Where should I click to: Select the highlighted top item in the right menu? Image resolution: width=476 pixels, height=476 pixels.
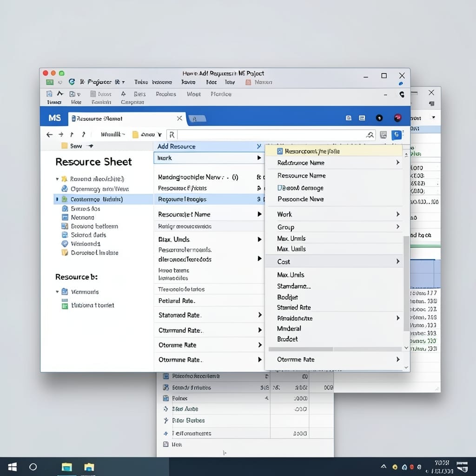pyautogui.click(x=334, y=151)
